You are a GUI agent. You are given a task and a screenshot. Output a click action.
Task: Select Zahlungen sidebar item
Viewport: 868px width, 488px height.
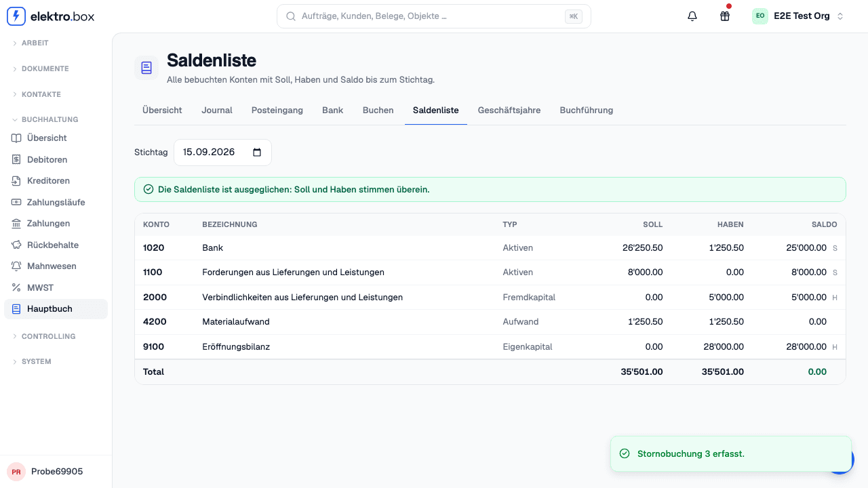point(56,224)
